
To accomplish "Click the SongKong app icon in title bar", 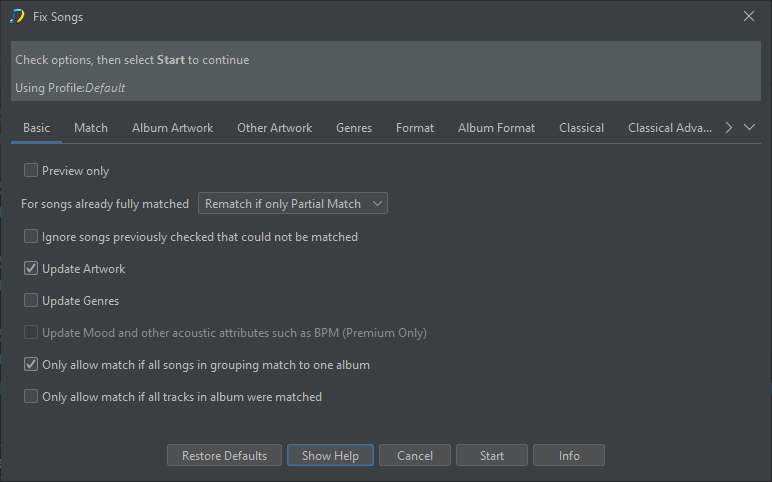I will click(17, 16).
